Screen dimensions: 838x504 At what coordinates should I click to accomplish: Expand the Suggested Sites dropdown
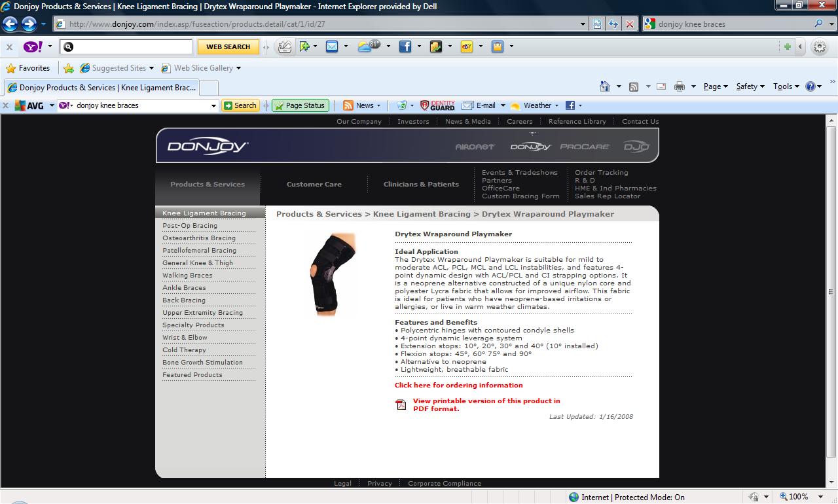(151, 68)
